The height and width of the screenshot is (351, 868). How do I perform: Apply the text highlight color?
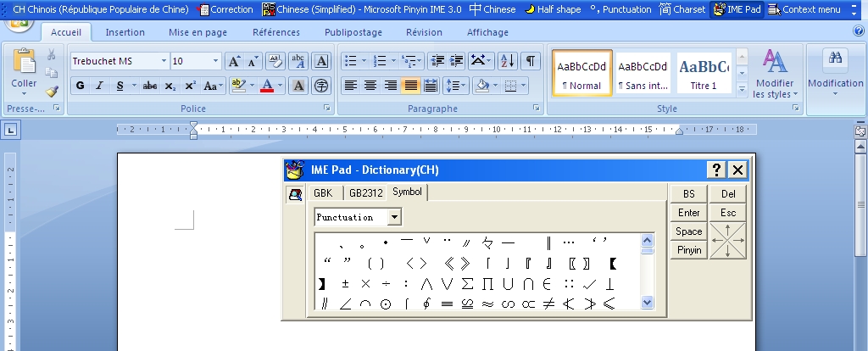238,86
